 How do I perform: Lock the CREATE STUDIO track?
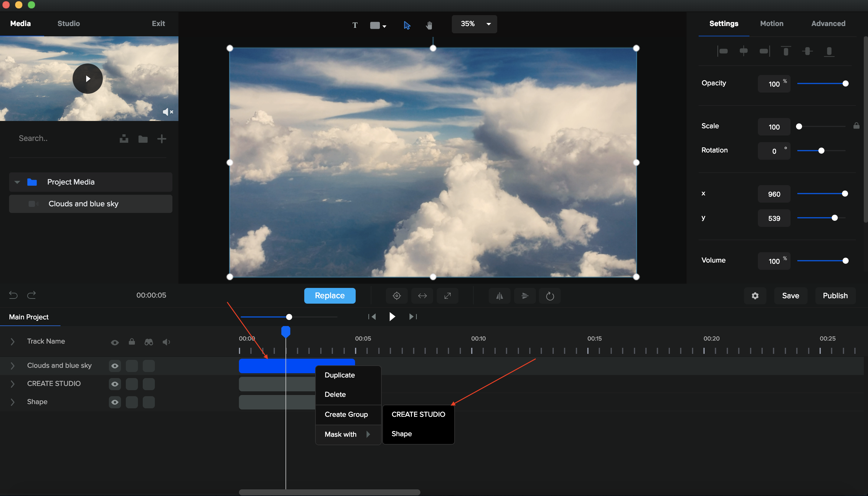click(x=132, y=384)
